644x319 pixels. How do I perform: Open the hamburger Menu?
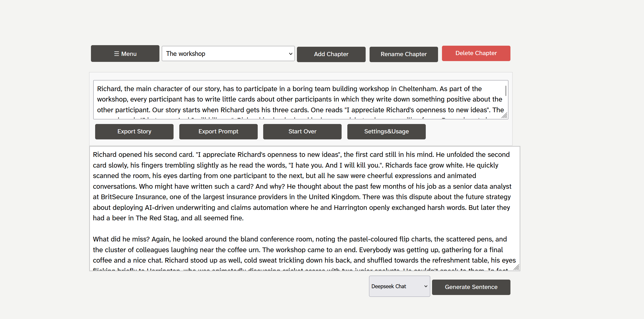(125, 54)
